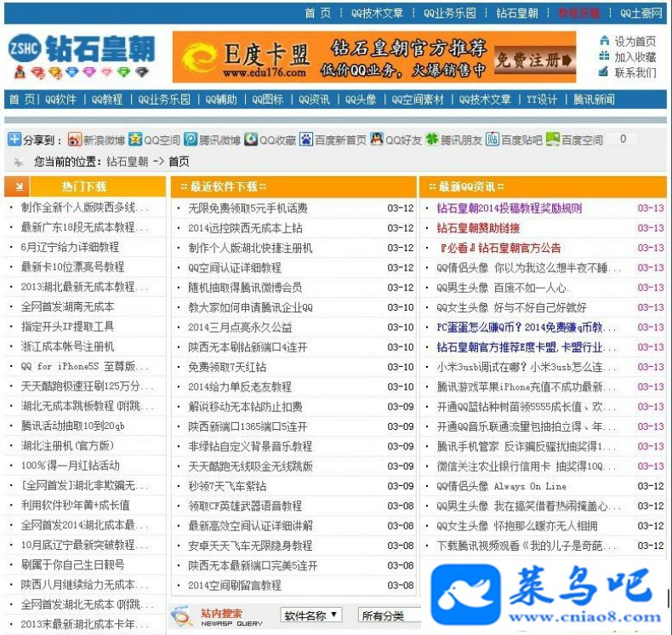
Task: Expand the 所有分类 category dropdown
Action: [390, 615]
